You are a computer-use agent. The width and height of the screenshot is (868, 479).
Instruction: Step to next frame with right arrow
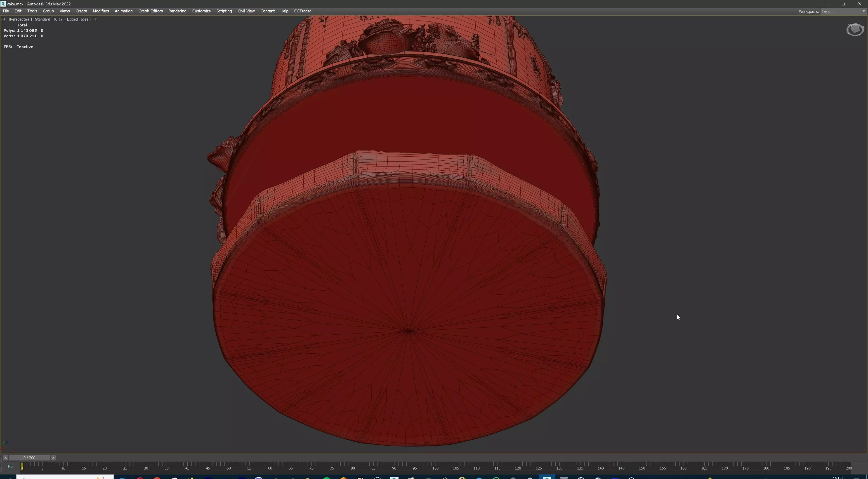[x=53, y=458]
